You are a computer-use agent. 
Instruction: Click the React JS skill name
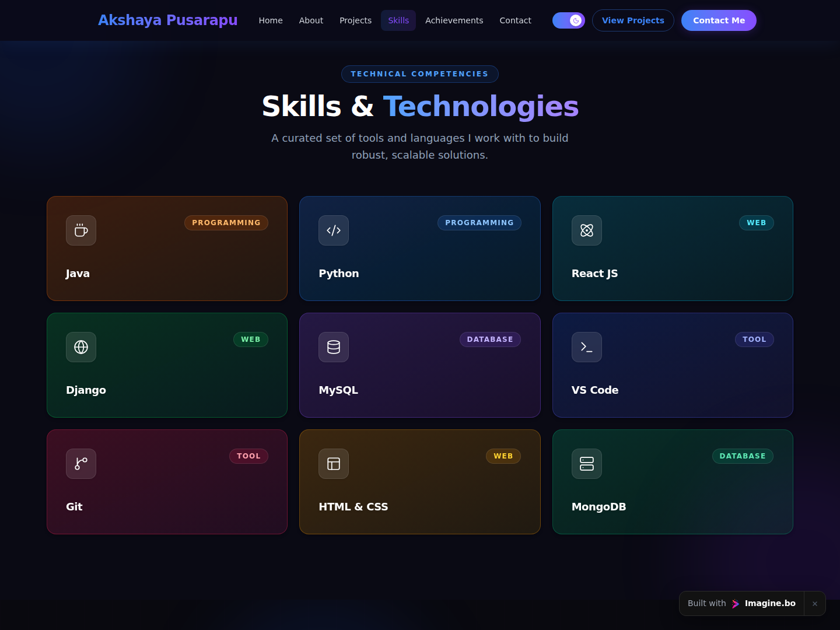[x=594, y=274]
